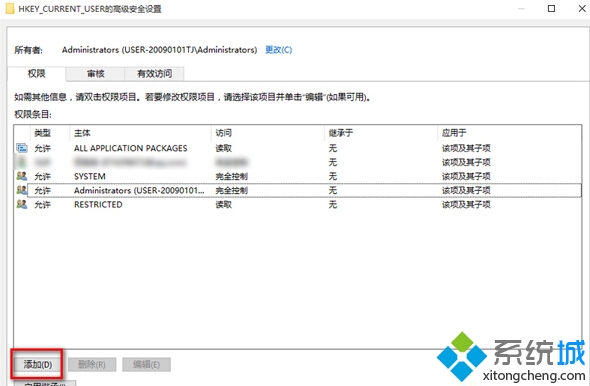The height and width of the screenshot is (386, 590).
Task: Click the greyed 编辑(E) button
Action: coord(146,364)
